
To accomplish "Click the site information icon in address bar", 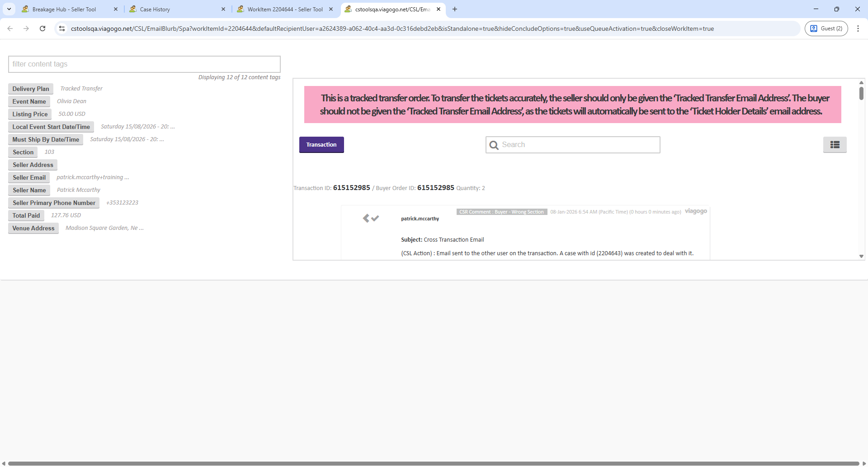I will tap(62, 29).
